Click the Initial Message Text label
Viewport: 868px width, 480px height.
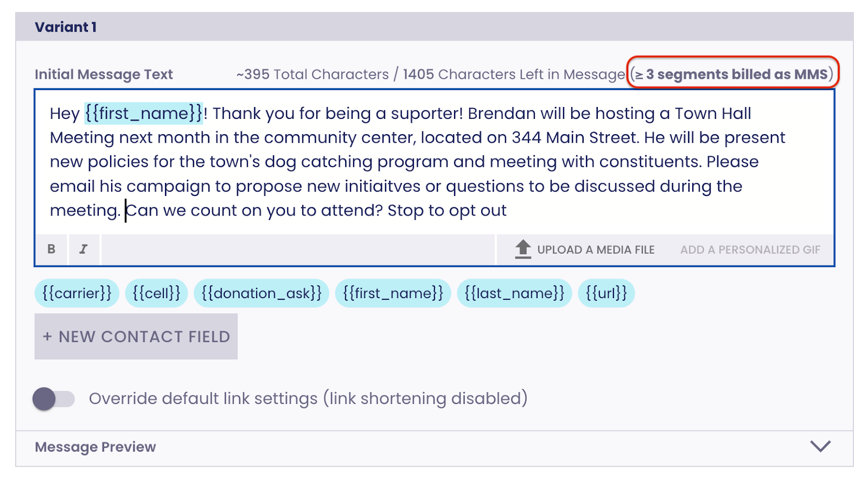[104, 74]
